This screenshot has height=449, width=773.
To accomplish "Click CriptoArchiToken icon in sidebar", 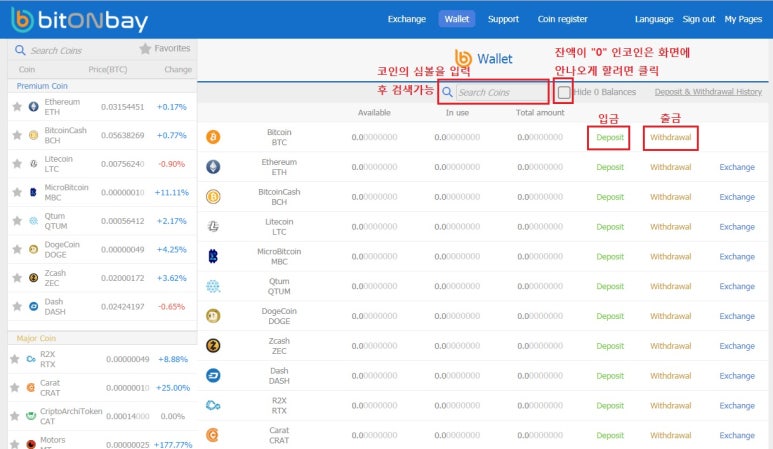I will pos(31,416).
